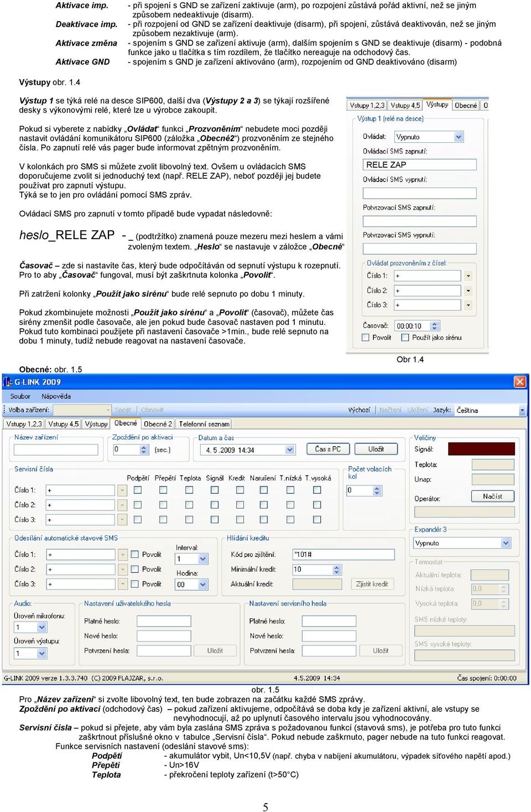The image size is (531, 812).
Task: Switch to Vstupy 1,2,3 tab in G-LINK window
Action: (x=24, y=424)
